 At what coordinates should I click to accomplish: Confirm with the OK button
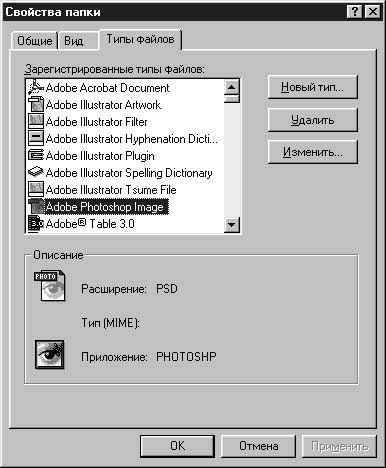click(x=177, y=446)
